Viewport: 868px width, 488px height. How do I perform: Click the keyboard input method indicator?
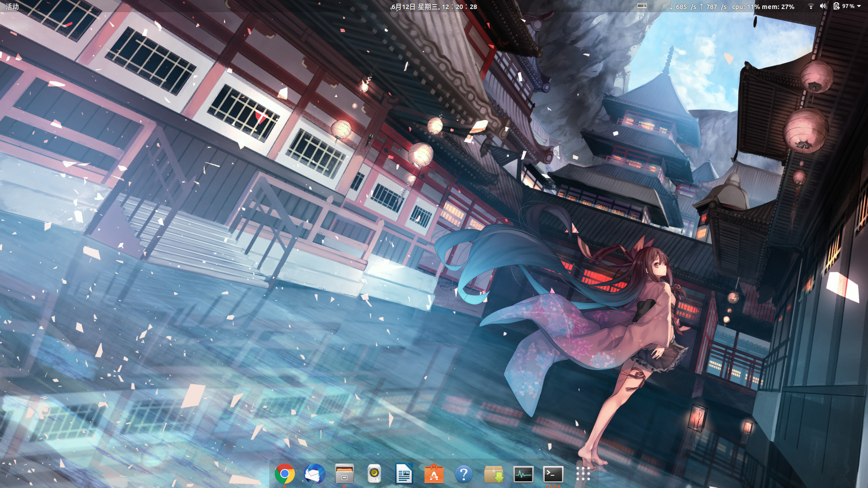coord(642,6)
